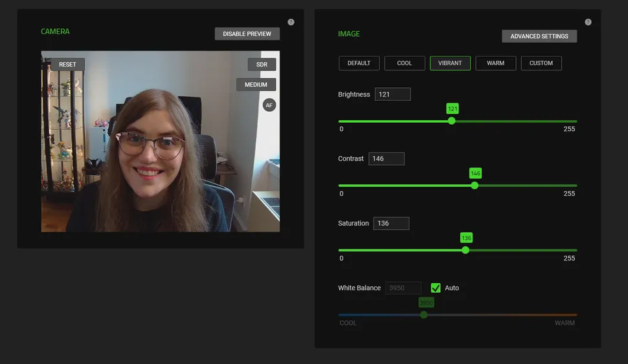628x364 pixels.
Task: Click the Brightness slider handle
Action: click(451, 121)
